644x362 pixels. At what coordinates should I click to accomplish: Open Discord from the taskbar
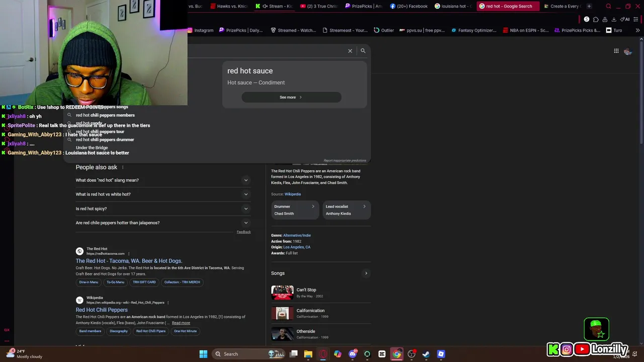click(353, 354)
